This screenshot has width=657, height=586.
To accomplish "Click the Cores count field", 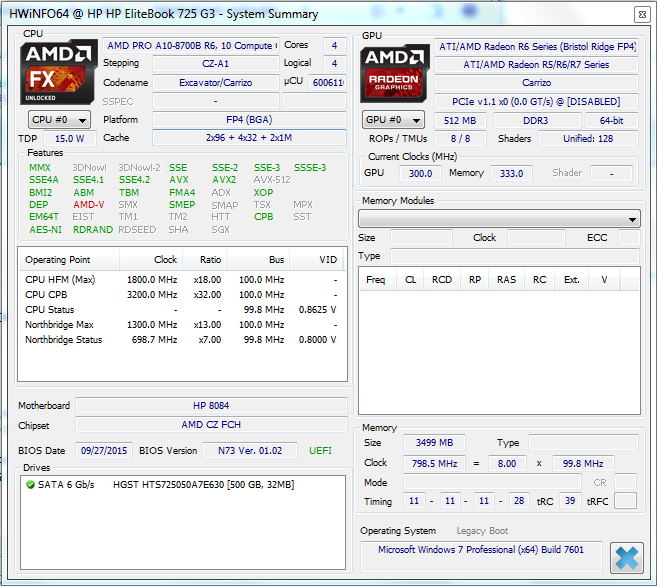I will tap(334, 46).
